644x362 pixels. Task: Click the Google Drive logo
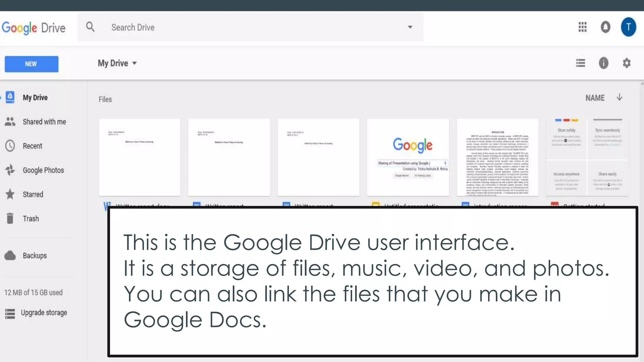tap(34, 28)
